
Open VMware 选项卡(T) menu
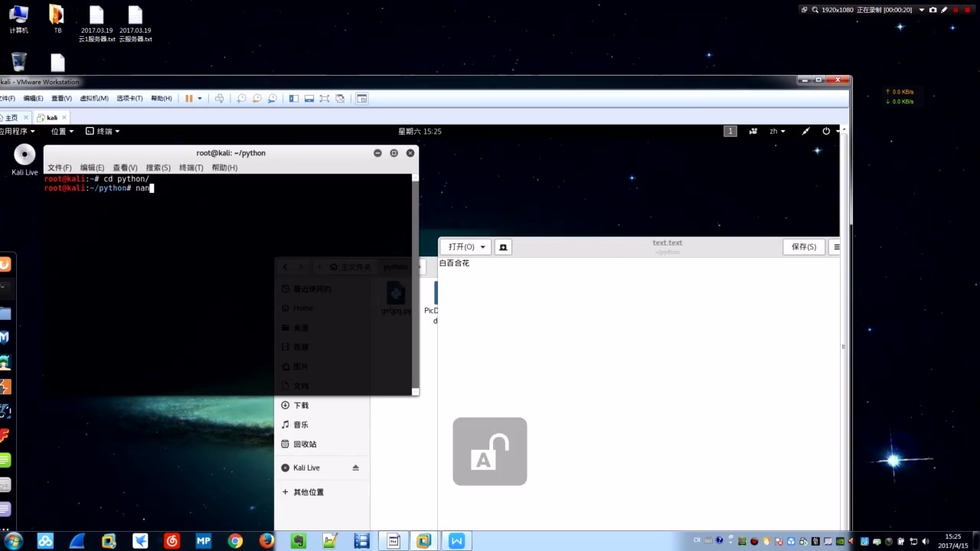point(129,98)
